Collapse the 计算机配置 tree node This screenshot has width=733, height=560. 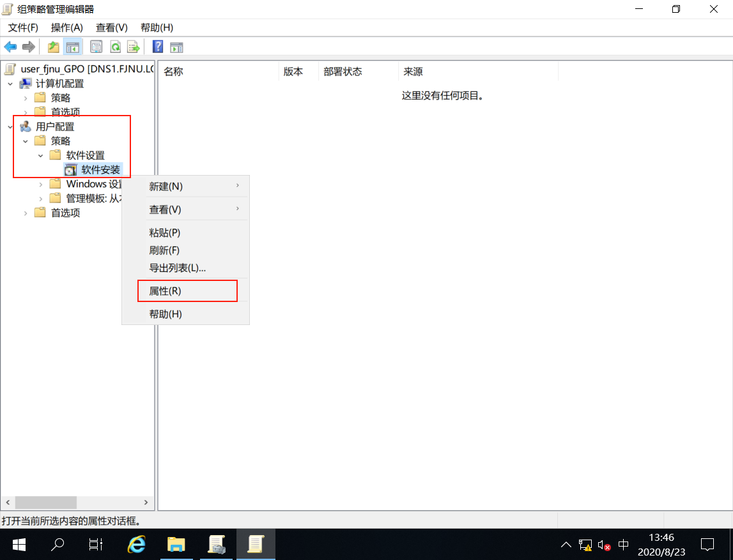(10, 84)
